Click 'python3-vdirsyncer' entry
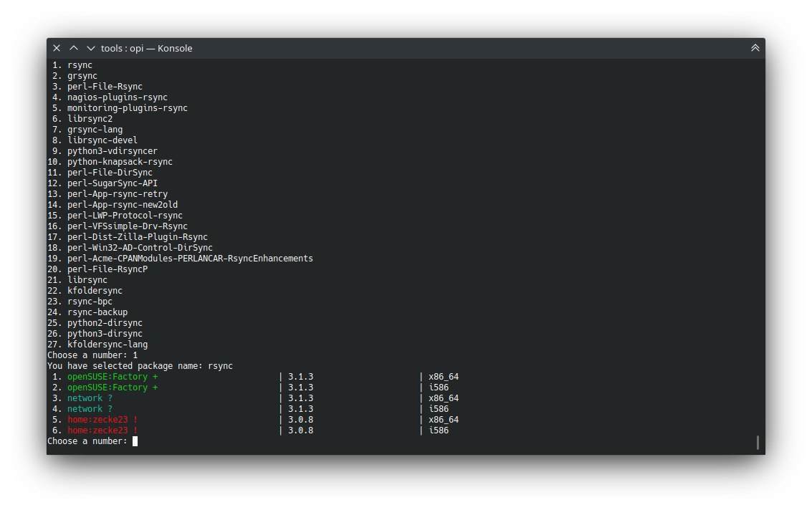 tap(113, 151)
